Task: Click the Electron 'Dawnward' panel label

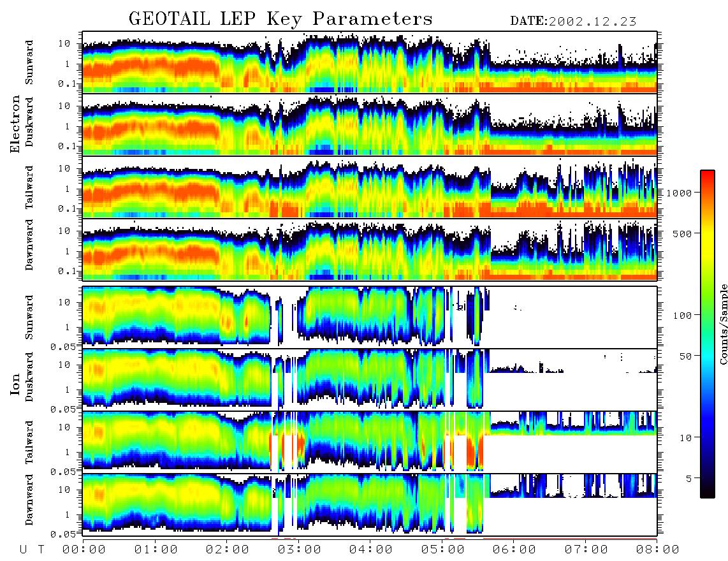Action: 29,245
